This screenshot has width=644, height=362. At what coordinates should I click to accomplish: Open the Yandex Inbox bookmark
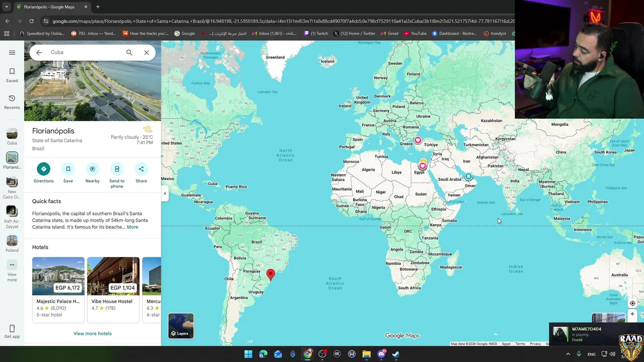94,34
